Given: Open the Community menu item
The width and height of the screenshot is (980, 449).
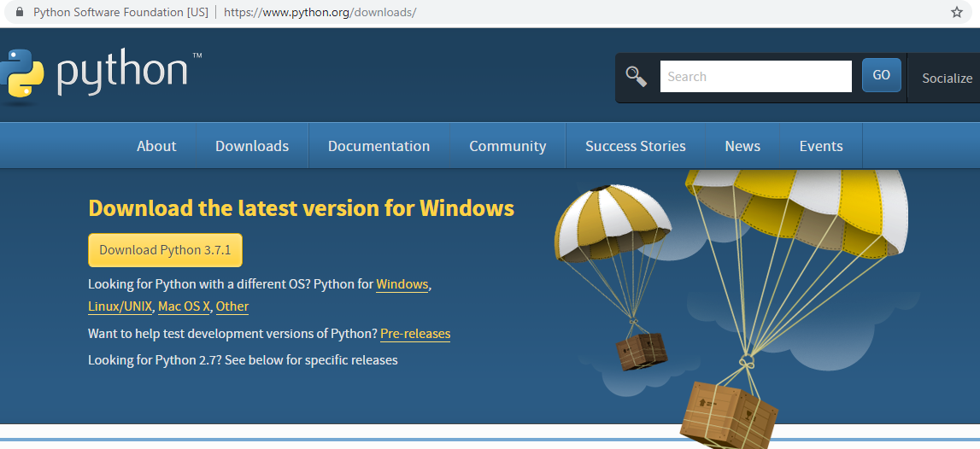Looking at the screenshot, I should coord(508,145).
